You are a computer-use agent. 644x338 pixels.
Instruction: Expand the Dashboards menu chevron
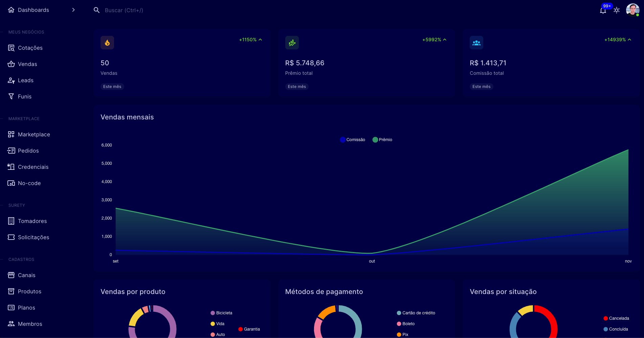(73, 10)
